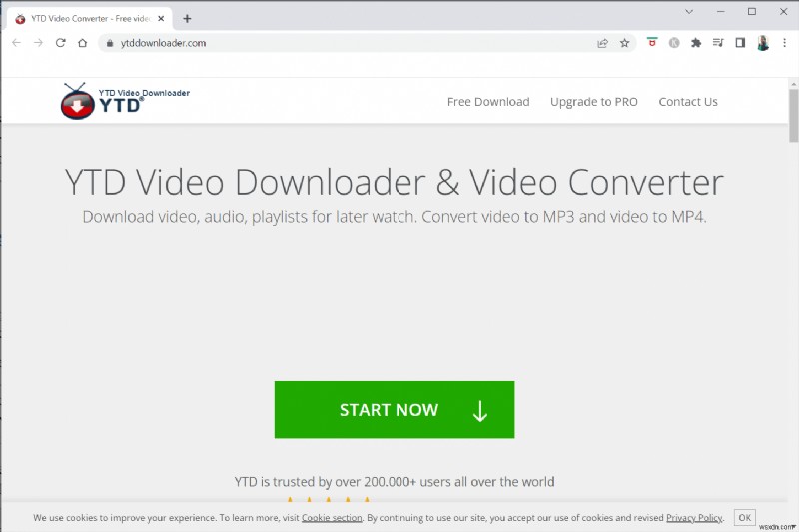Open the Free Download menu item
Image resolution: width=799 pixels, height=532 pixels.
click(488, 101)
